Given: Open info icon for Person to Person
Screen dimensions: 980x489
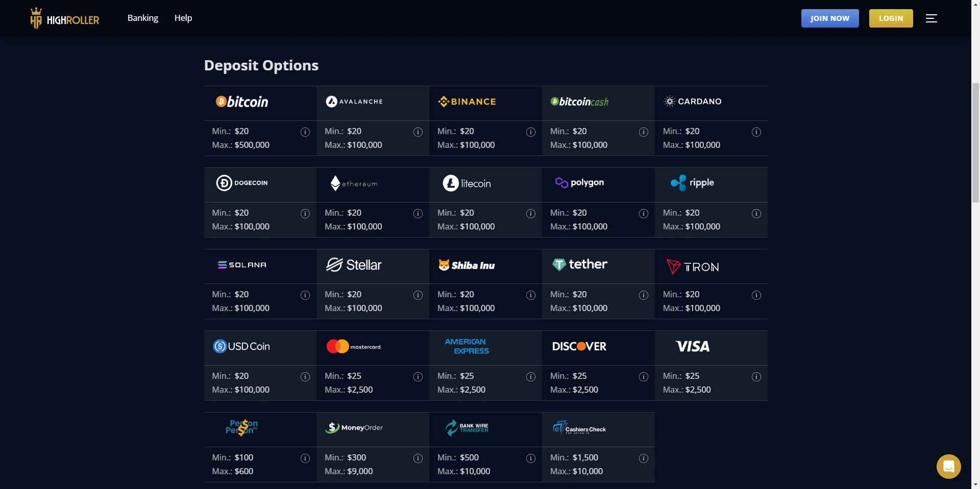Looking at the screenshot, I should click(x=305, y=458).
